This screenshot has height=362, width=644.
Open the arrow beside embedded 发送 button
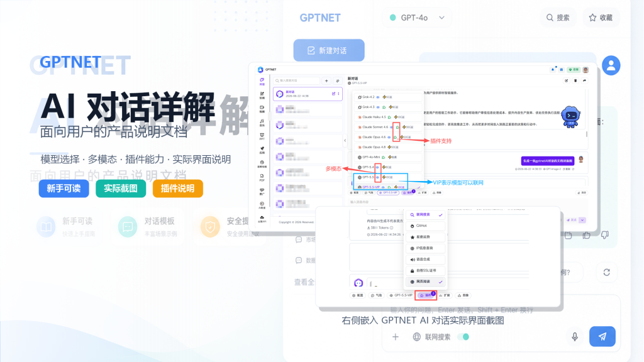[582, 220]
